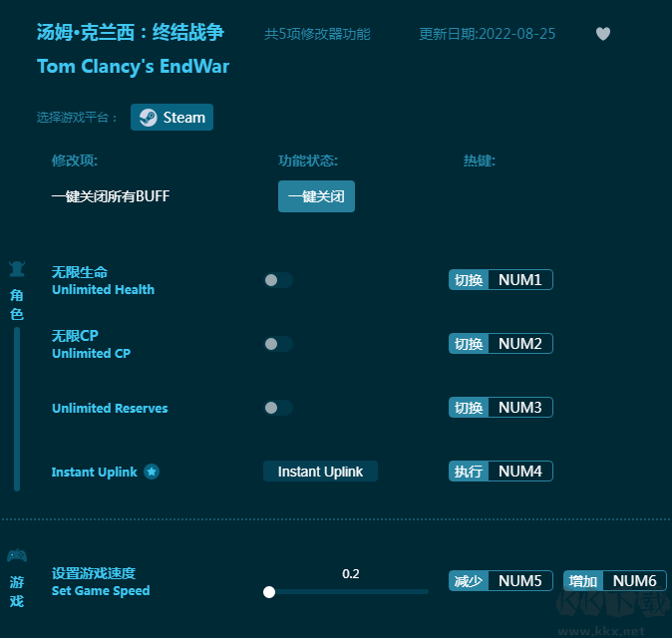This screenshot has width=672, height=638.
Task: Click the NUM2 hotkey for Unlimited CP
Action: 519,344
